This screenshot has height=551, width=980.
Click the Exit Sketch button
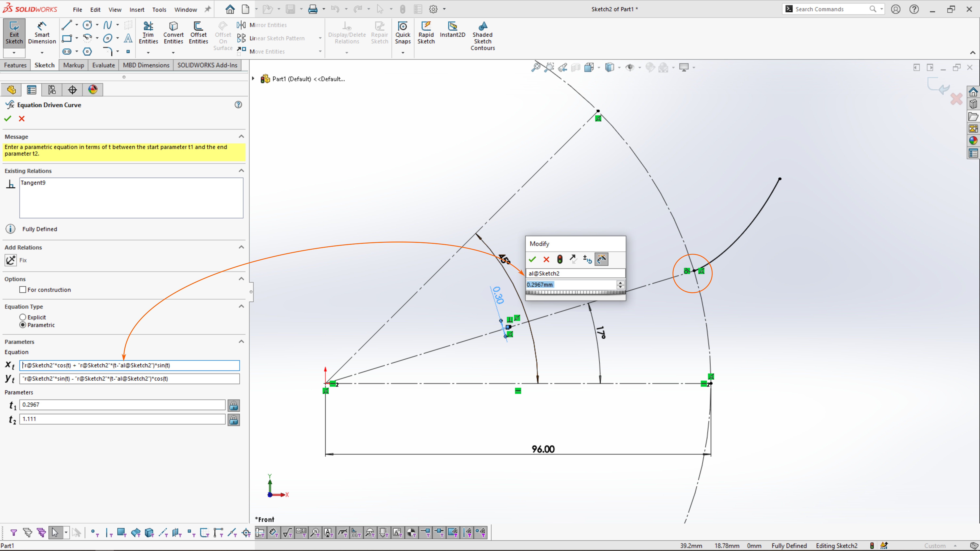coord(14,33)
